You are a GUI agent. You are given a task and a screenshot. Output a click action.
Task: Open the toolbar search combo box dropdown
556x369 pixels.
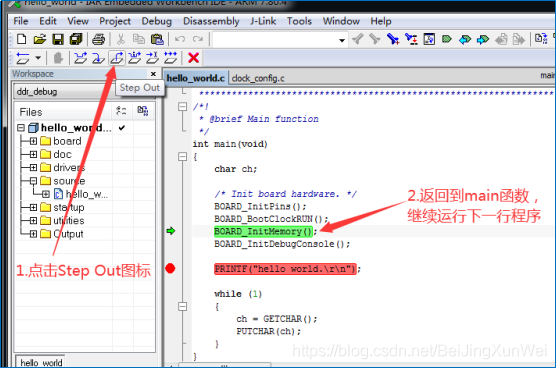[x=342, y=40]
